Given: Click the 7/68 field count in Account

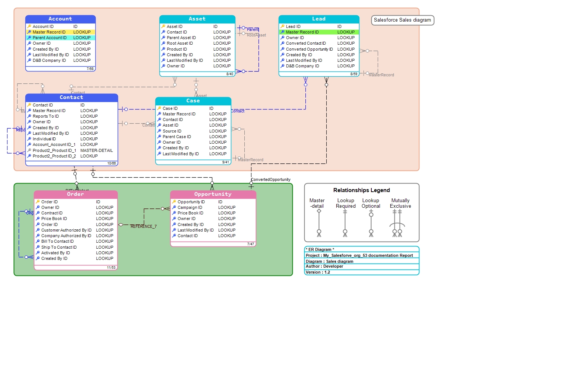Looking at the screenshot, I should (x=90, y=69).
